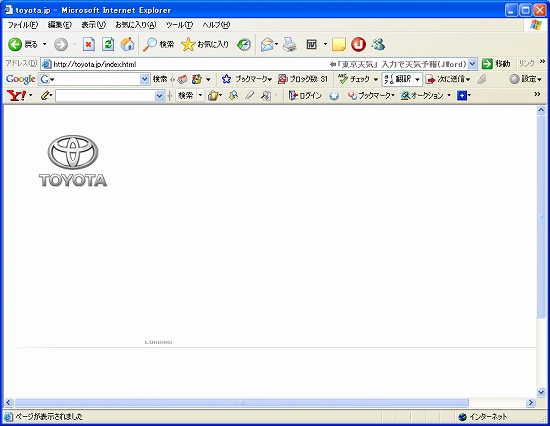
Task: Open the File menu
Action: 23,25
